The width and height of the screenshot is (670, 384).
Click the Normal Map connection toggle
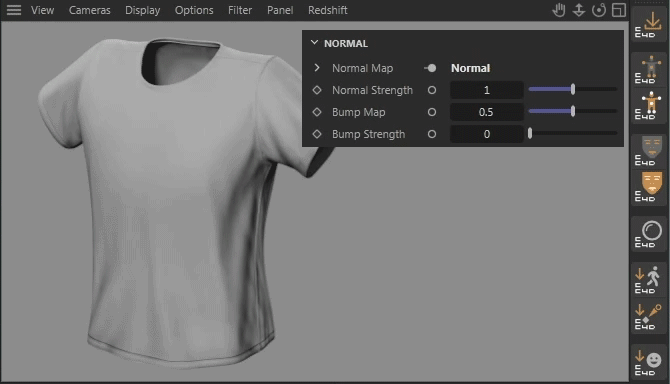pos(430,68)
